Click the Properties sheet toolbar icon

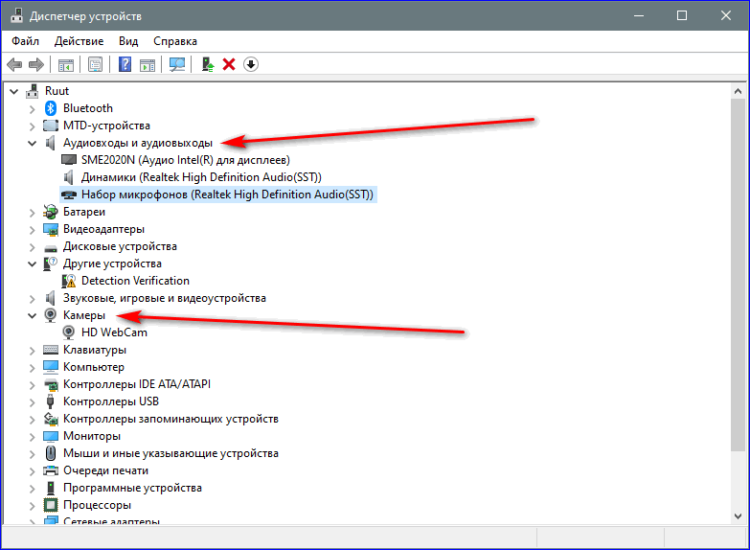(95, 64)
